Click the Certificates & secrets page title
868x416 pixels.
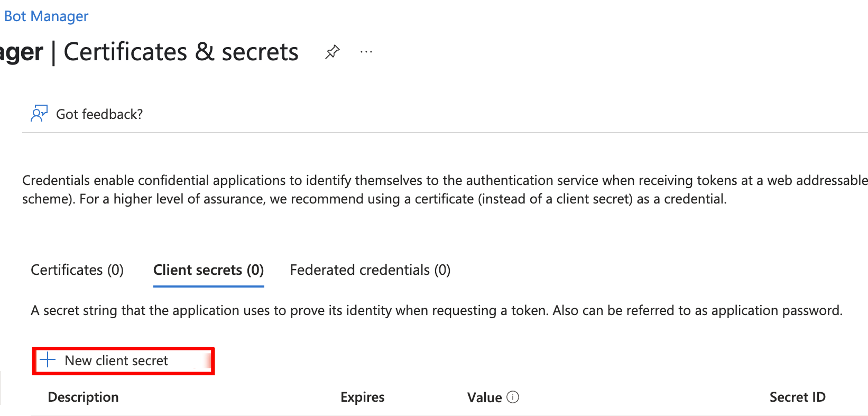pyautogui.click(x=181, y=51)
